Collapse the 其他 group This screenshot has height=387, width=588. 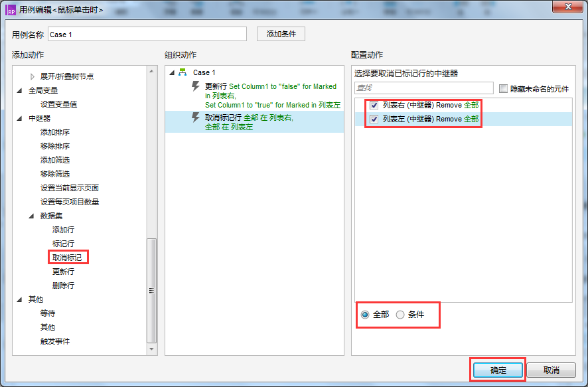pos(19,299)
